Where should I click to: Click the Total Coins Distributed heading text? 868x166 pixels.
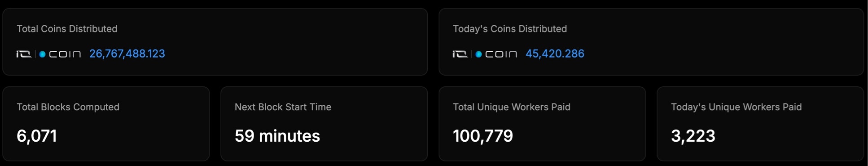(67, 29)
